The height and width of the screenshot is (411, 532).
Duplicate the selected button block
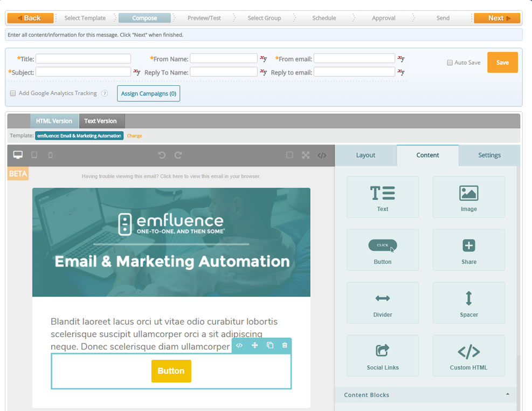270,345
